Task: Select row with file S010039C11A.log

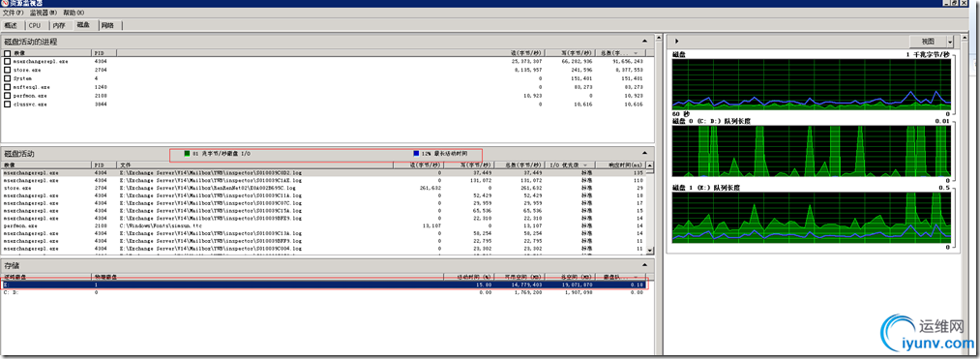Action: tap(324, 195)
